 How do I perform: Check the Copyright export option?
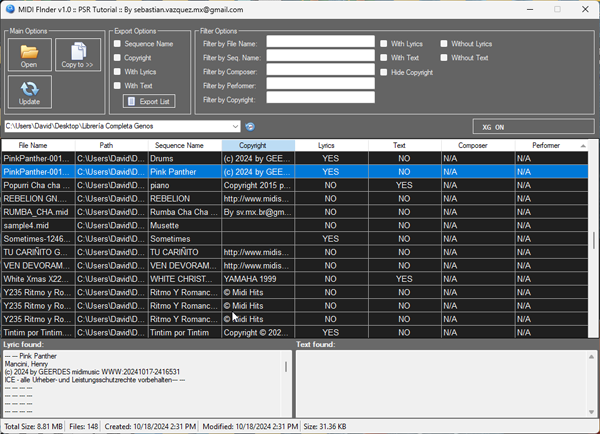pos(117,58)
